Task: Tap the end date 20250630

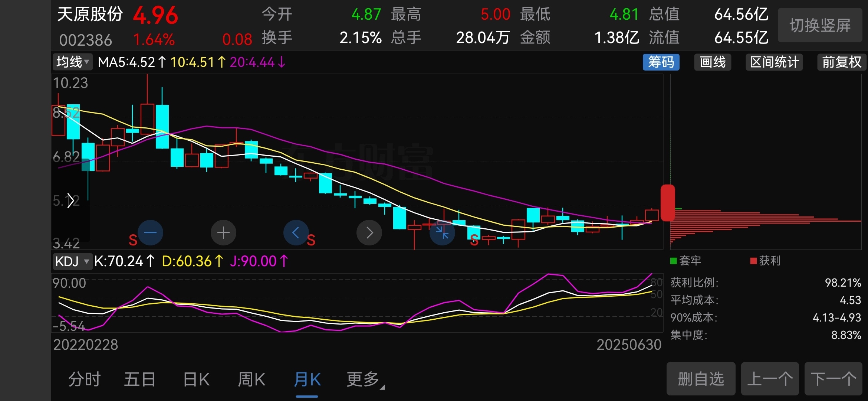Action: tap(629, 345)
